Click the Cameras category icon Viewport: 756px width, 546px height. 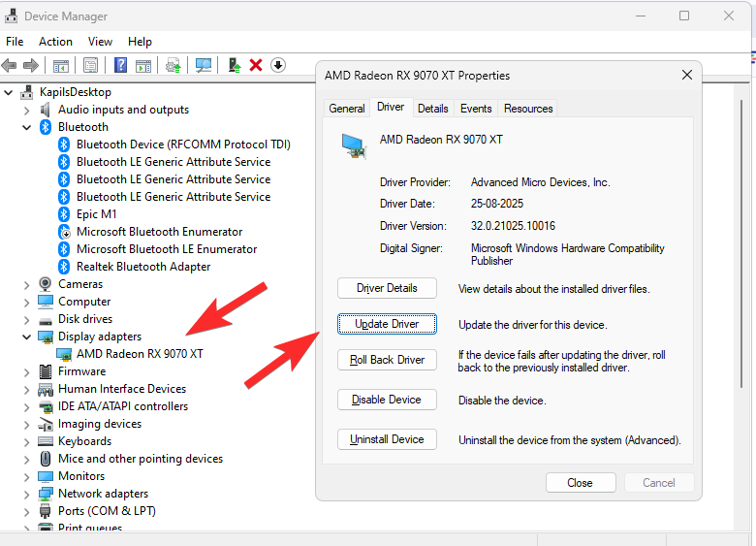click(x=45, y=284)
